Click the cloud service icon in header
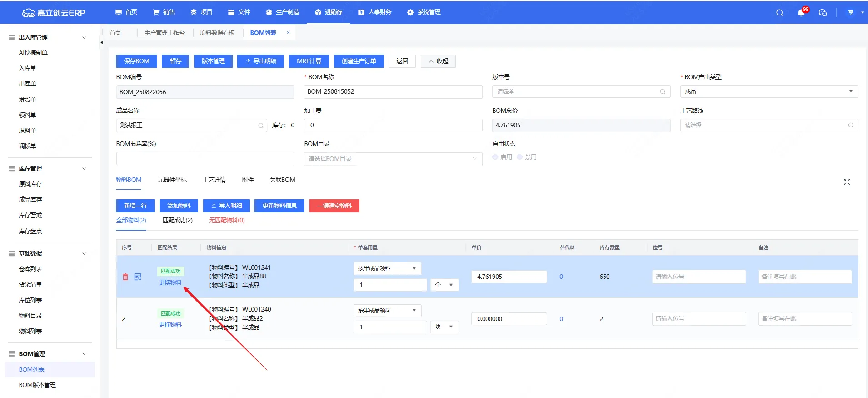 pos(823,13)
